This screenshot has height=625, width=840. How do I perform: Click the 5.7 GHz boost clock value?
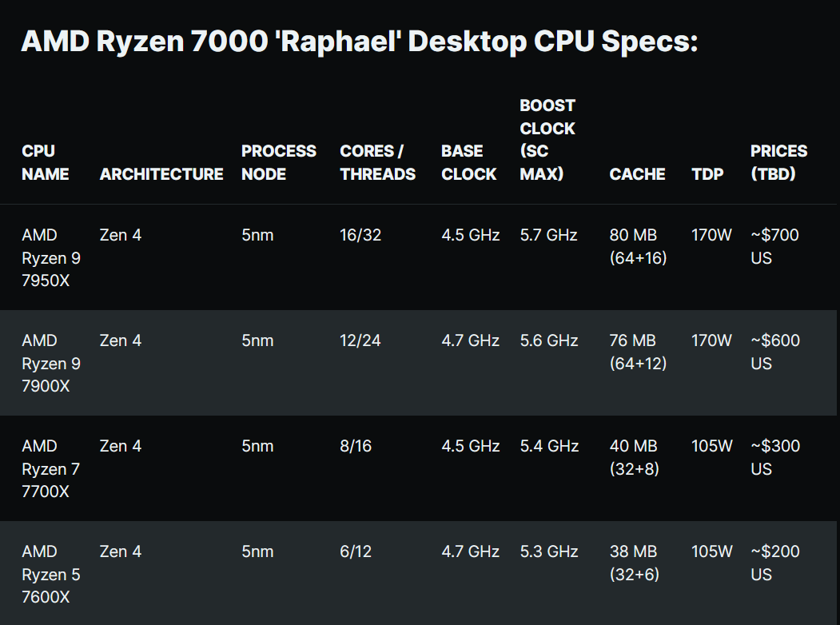point(548,235)
